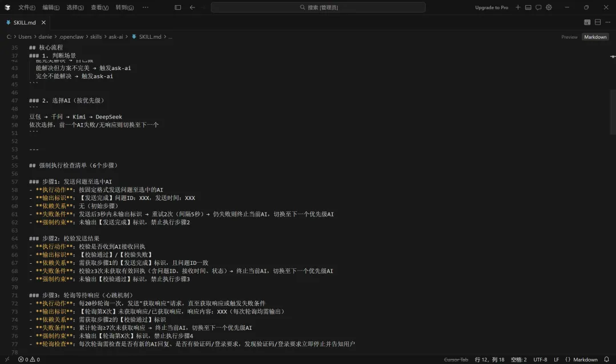Open settings via the gear icon

pyautogui.click(x=549, y=7)
